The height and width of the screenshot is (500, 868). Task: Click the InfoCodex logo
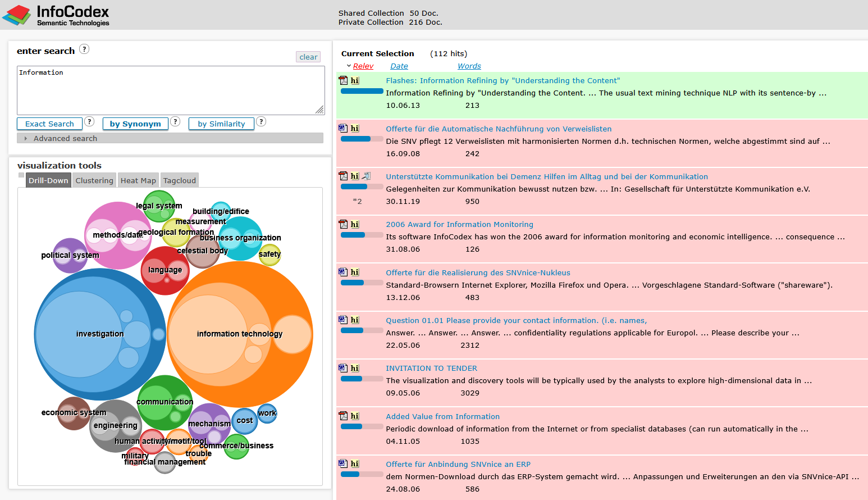[x=56, y=15]
